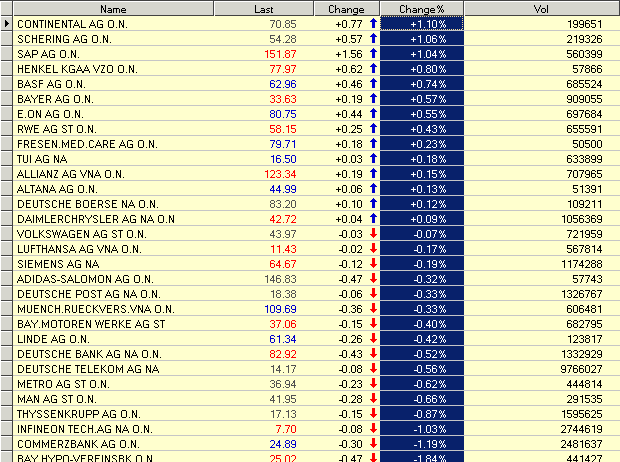Viewport: 620px width, 462px height.
Task: Click the row selector beside BASF AG O.N.
Action: tap(6, 84)
